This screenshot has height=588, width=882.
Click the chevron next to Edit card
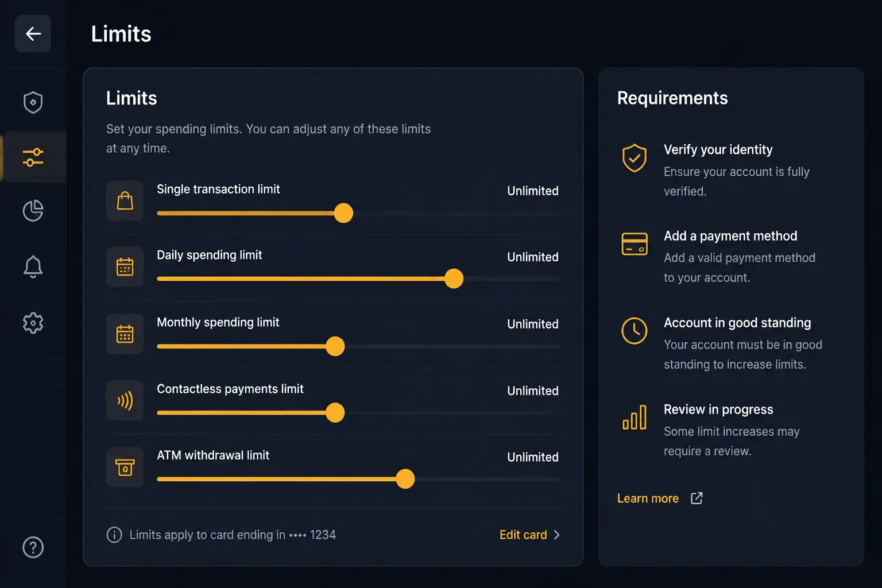pyautogui.click(x=556, y=535)
